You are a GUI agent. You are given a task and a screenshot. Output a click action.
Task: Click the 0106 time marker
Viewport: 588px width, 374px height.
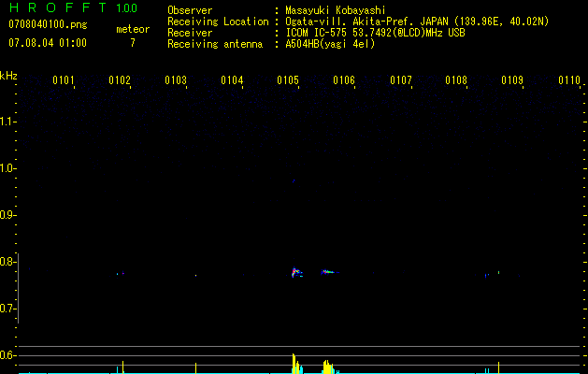coord(344,80)
